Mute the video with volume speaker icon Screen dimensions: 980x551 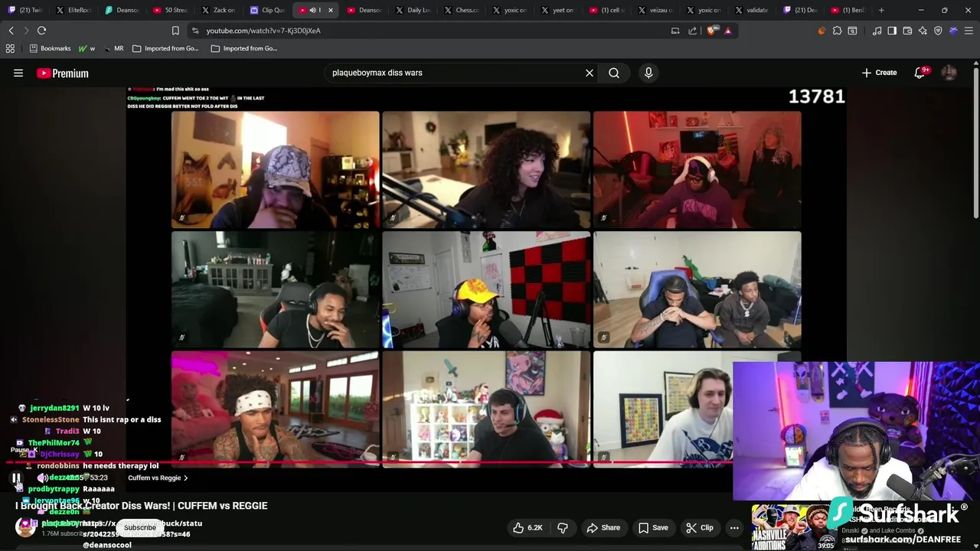43,478
